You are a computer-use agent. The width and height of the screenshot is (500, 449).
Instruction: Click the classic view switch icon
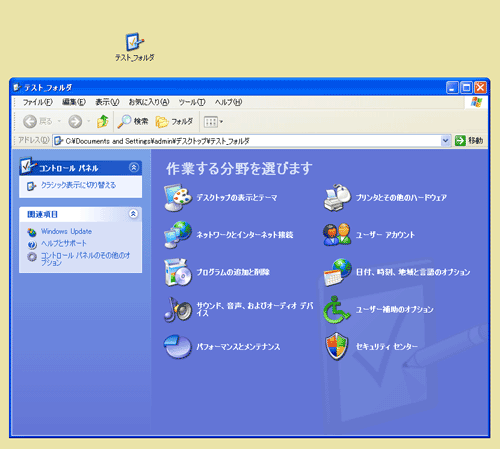(31, 186)
